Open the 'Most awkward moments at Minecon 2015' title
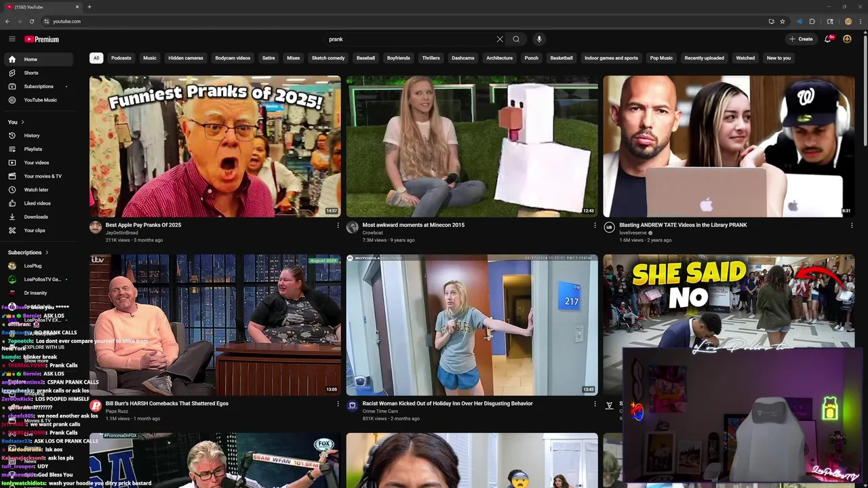The image size is (868, 488). (414, 225)
